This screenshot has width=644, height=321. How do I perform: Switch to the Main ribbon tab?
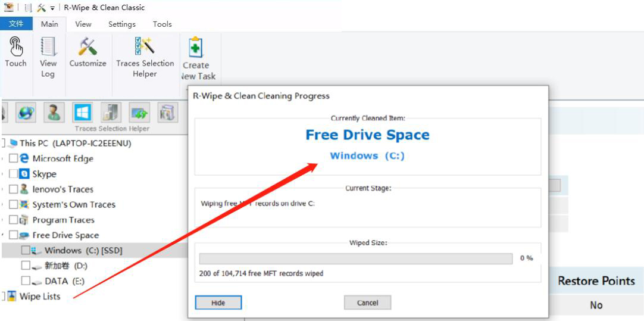[x=49, y=24]
